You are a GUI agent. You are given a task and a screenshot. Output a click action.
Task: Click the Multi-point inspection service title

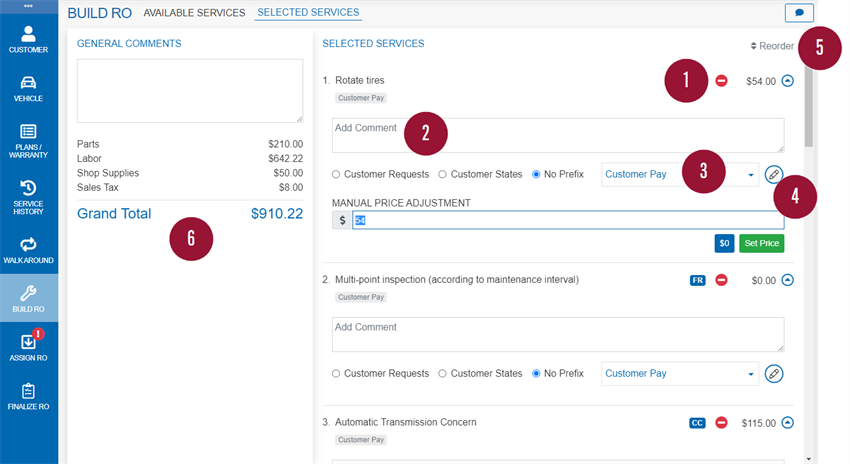tap(457, 280)
